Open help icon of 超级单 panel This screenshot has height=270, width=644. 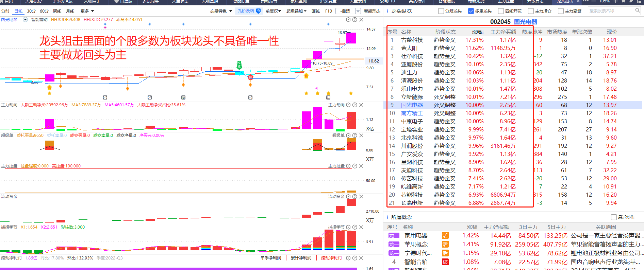tap(354, 136)
